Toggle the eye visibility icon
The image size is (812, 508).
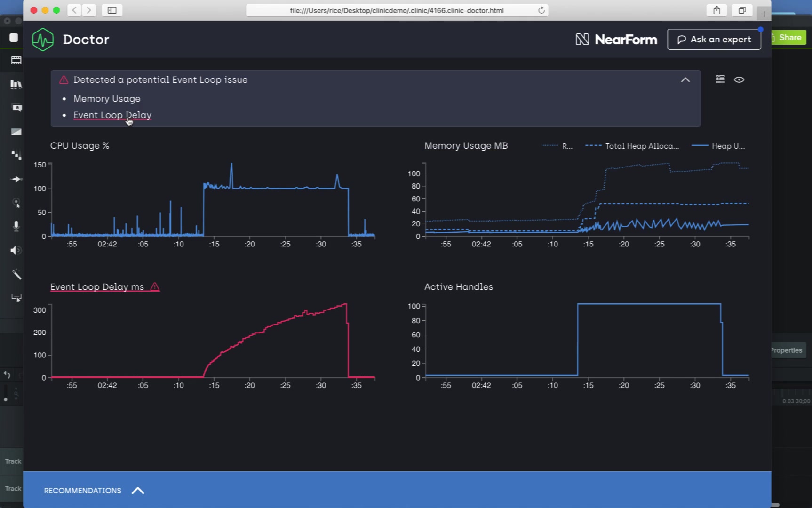point(739,79)
